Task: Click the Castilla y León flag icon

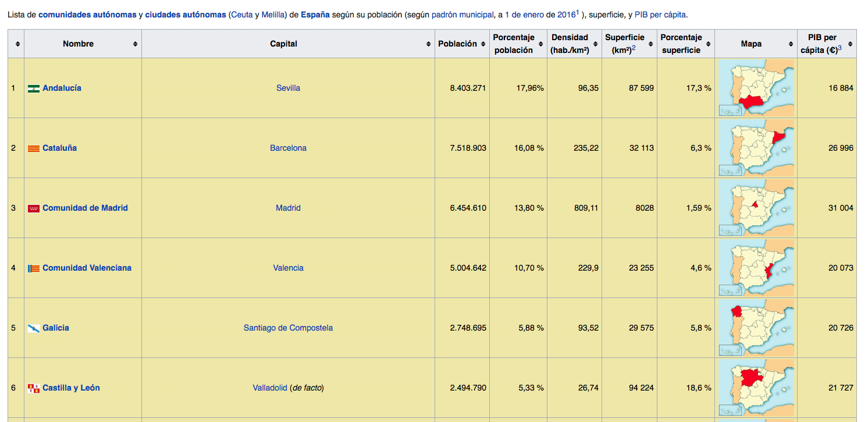Action: [x=34, y=388]
